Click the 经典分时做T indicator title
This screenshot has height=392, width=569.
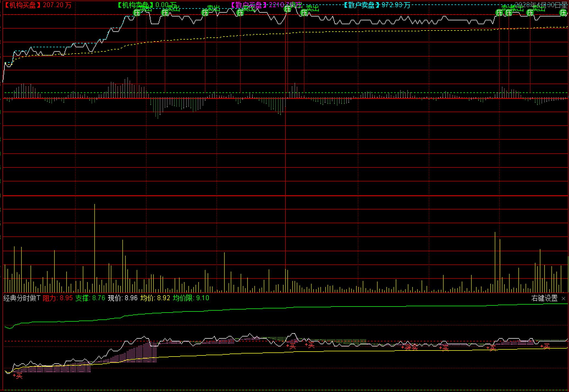click(x=22, y=298)
